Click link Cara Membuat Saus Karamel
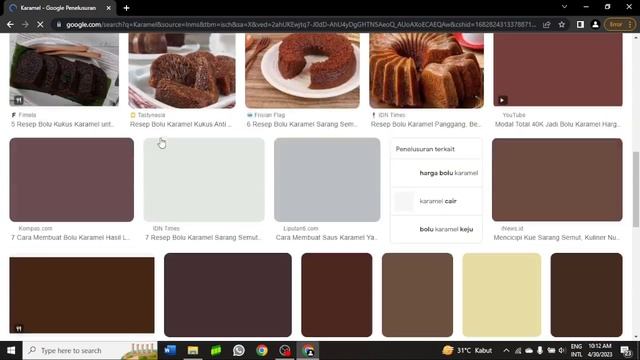640x360 pixels. tap(327, 238)
